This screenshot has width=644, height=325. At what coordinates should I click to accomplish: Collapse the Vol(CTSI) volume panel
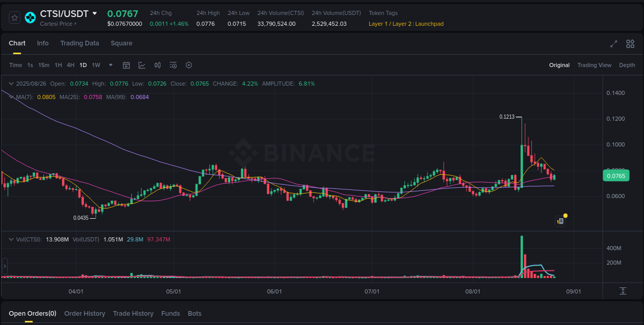click(11, 239)
